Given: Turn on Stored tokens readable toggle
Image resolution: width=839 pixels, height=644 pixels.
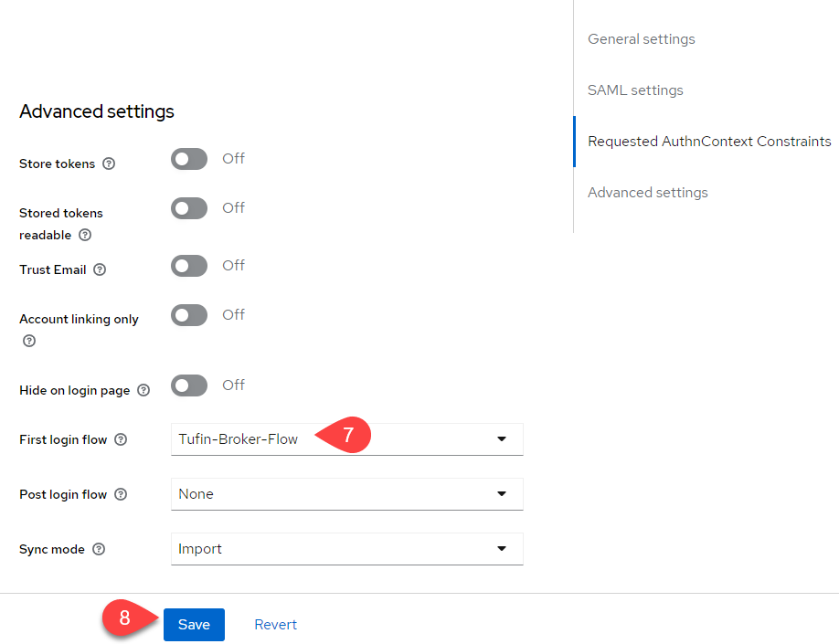Looking at the screenshot, I should 189,208.
